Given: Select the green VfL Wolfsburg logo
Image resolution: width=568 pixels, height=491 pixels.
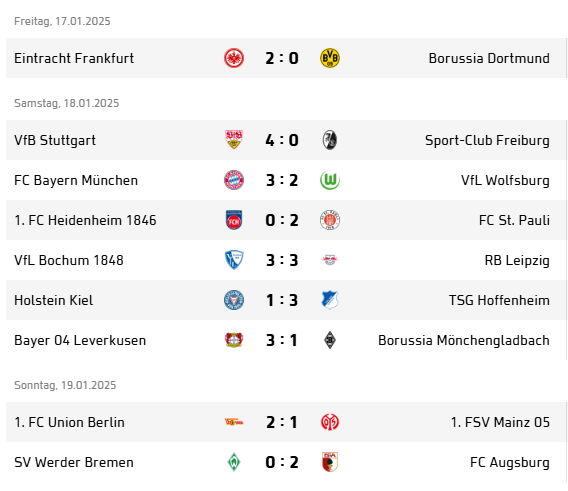Looking at the screenshot, I should (330, 180).
